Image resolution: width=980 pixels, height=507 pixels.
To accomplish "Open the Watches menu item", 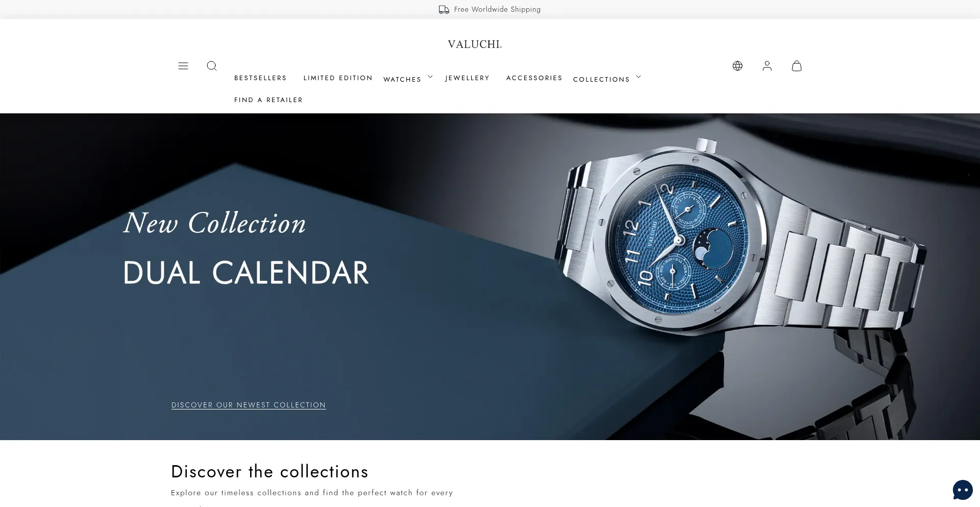I will click(402, 79).
